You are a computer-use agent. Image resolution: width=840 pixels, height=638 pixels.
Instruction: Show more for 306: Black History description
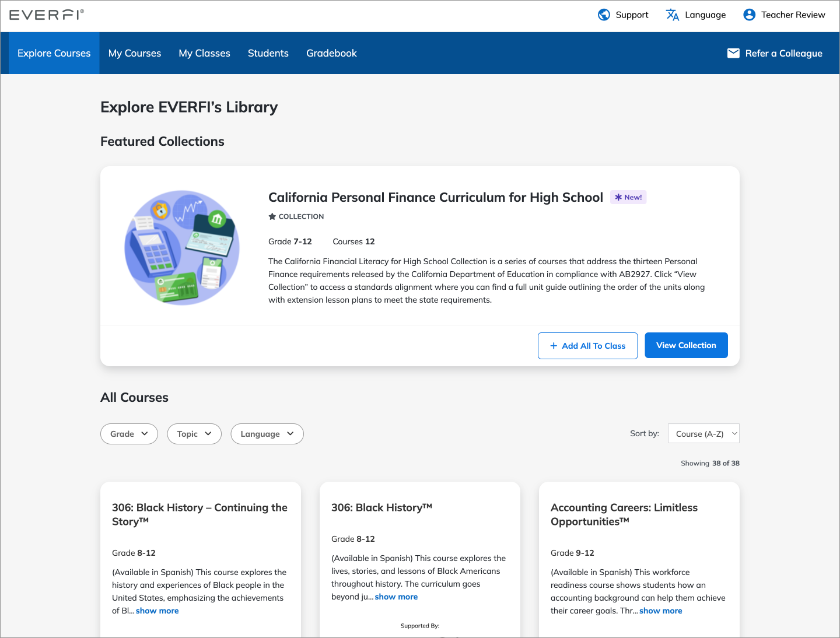pyautogui.click(x=396, y=597)
